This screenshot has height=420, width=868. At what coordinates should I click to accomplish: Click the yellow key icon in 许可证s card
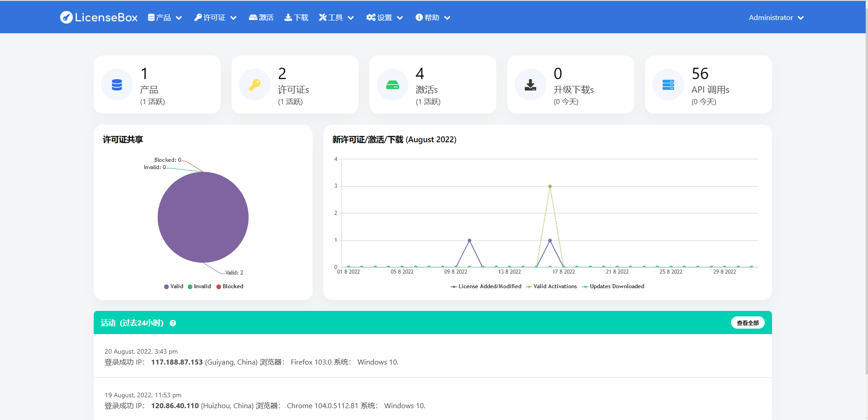255,85
